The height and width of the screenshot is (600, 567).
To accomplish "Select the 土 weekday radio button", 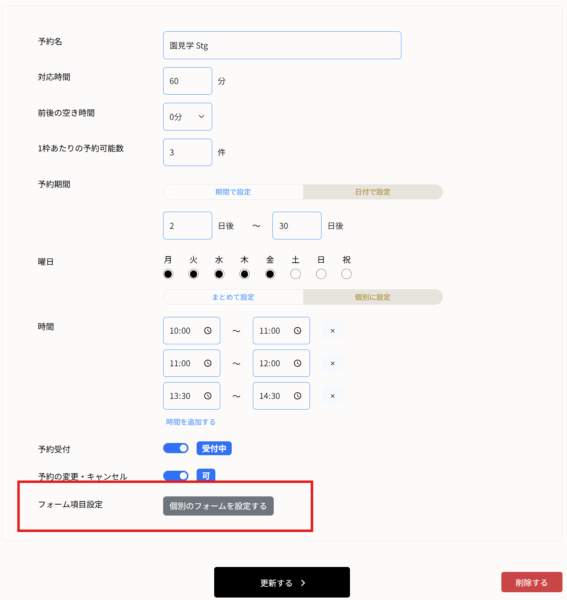I will point(295,274).
